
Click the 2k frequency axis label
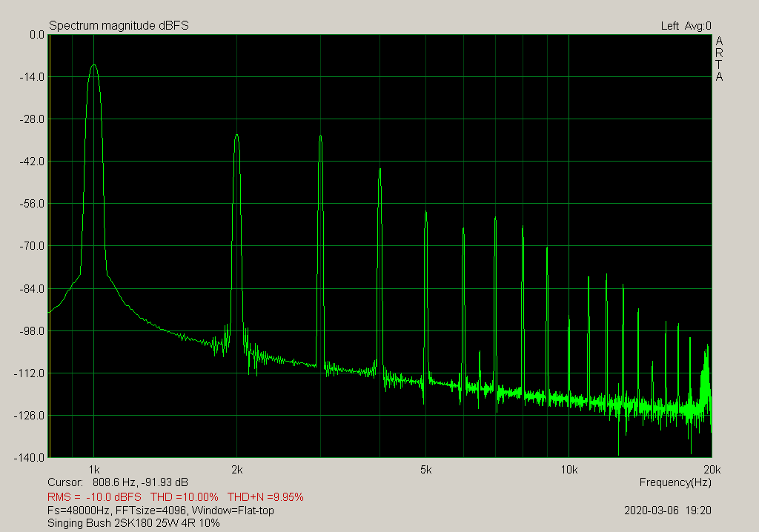click(x=236, y=470)
